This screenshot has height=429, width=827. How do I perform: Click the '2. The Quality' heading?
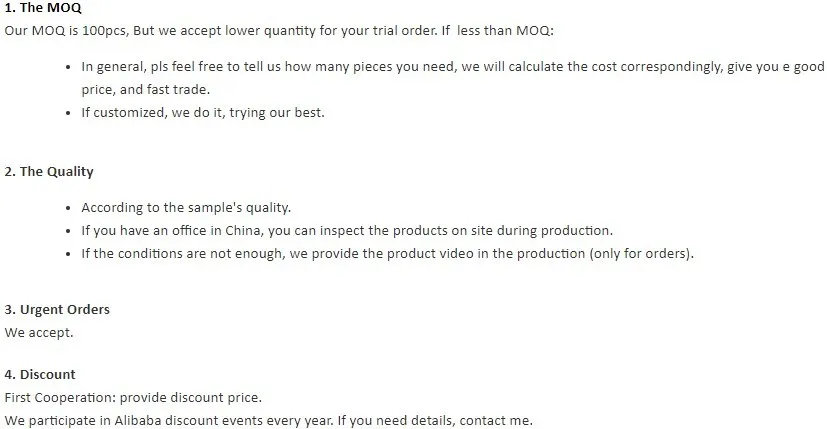pyautogui.click(x=49, y=171)
